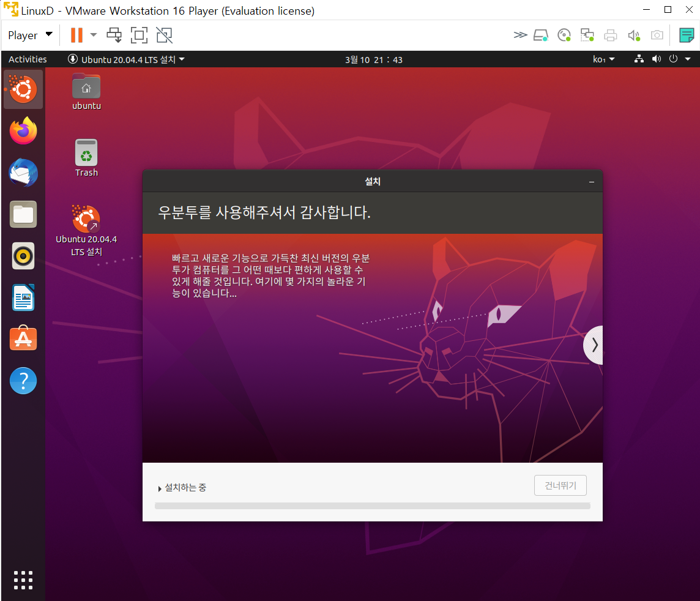Open Activities overview in Ubuntu
The height and width of the screenshot is (601, 700).
click(28, 59)
